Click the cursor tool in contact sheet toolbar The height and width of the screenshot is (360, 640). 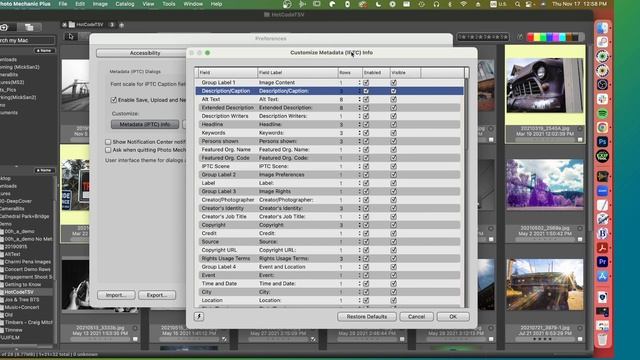pyautogui.click(x=71, y=37)
